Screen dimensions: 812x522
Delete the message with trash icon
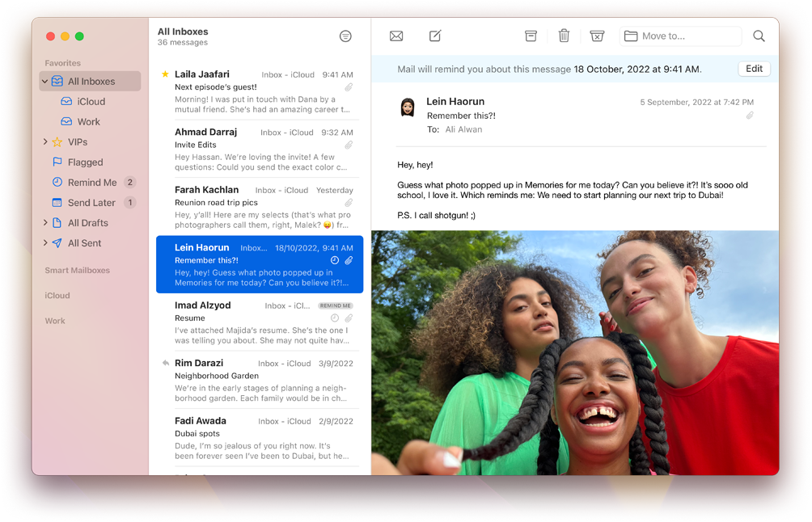(564, 36)
